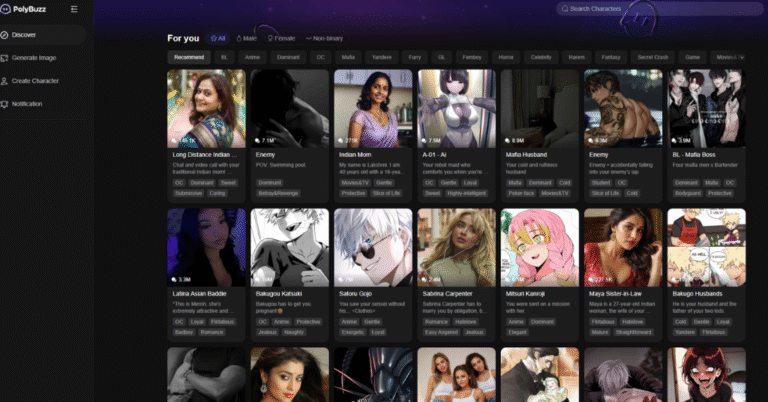Open the Maya Sister-in-Law character thumbnail
This screenshot has width=768, height=402.
pyautogui.click(x=623, y=248)
